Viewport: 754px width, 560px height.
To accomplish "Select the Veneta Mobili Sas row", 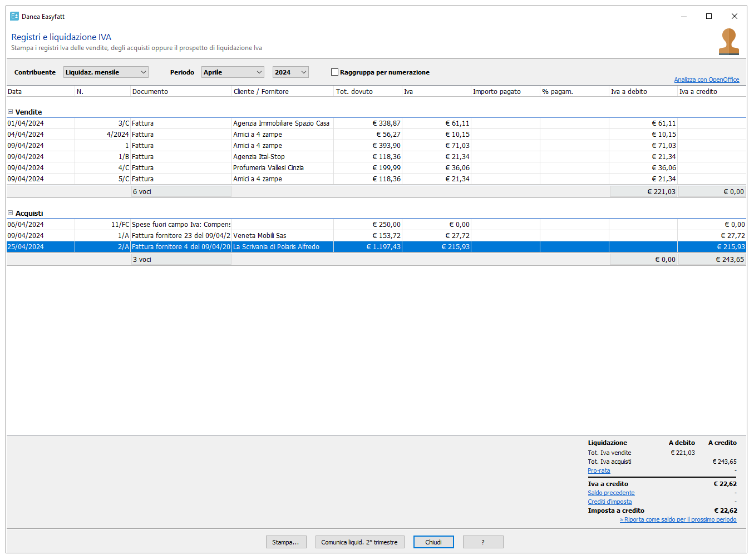I will tap(376, 236).
